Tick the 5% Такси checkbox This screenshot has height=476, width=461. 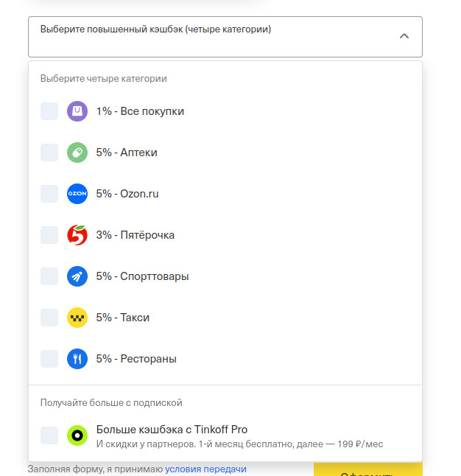49,318
